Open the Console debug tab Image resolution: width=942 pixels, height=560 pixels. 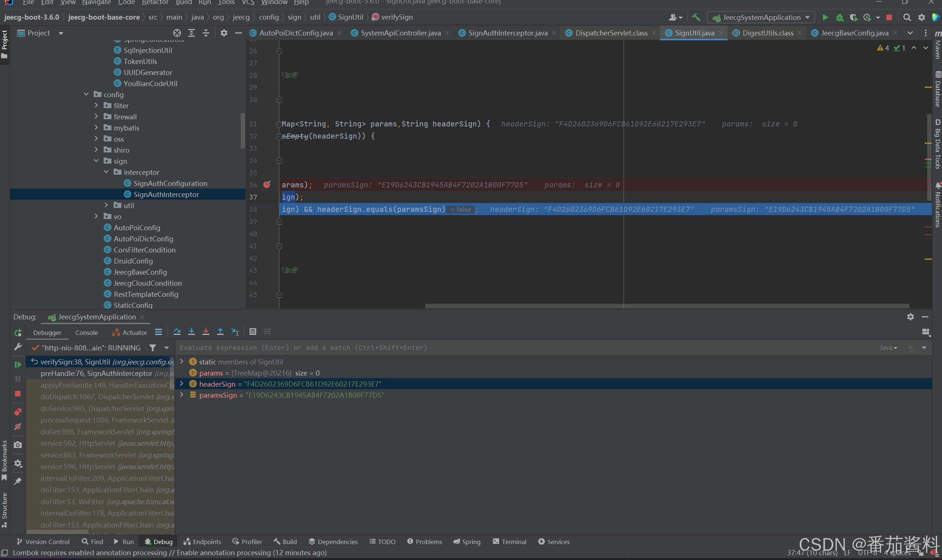(x=87, y=332)
